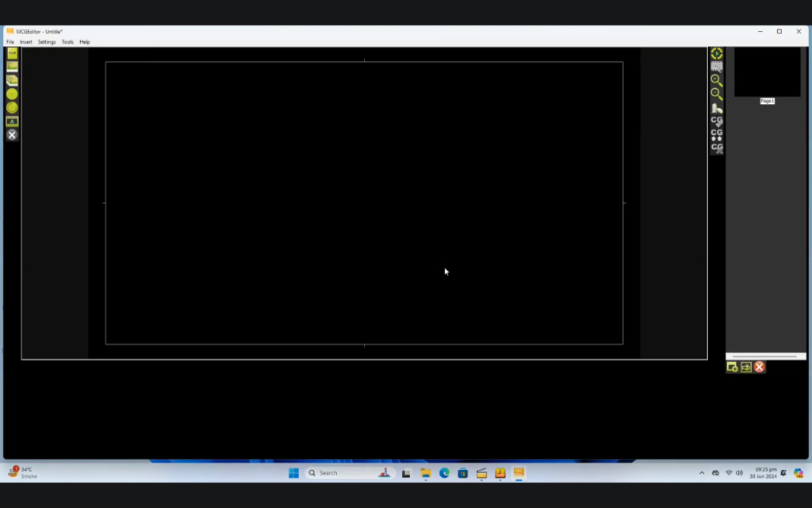The height and width of the screenshot is (508, 812).
Task: Open the Windows Start menu
Action: point(293,473)
